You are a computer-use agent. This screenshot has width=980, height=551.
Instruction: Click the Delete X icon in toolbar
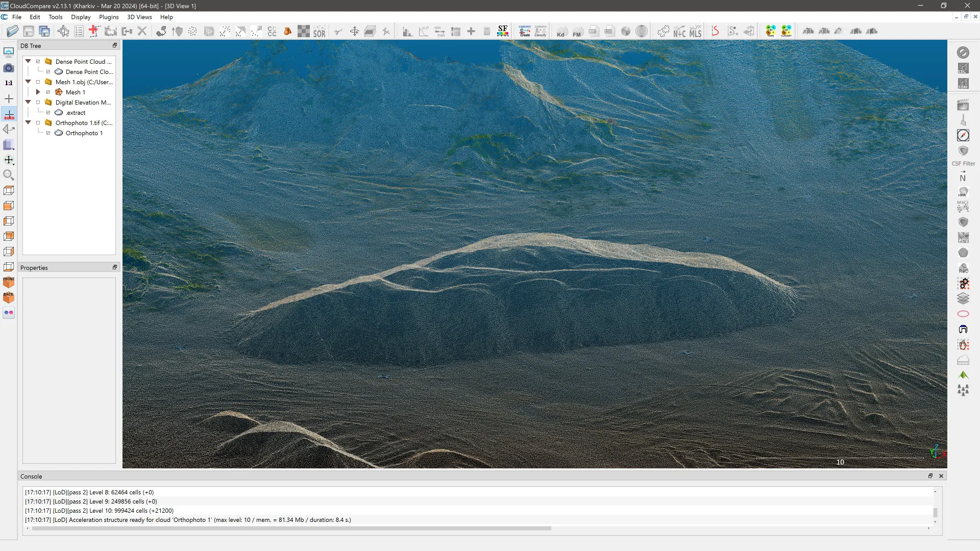142,31
